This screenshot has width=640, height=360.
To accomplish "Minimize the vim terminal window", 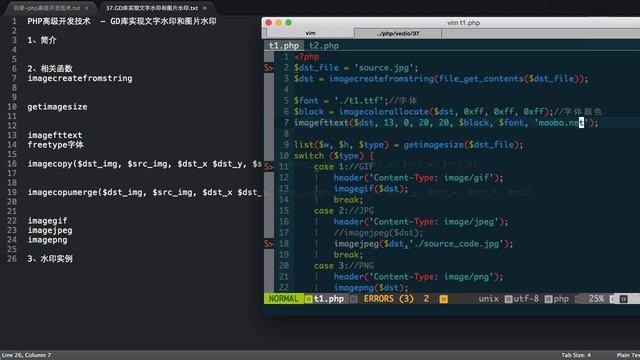I will (x=279, y=23).
